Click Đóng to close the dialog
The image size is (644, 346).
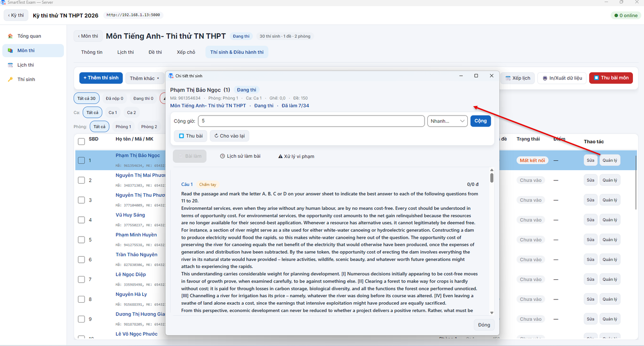pyautogui.click(x=484, y=325)
